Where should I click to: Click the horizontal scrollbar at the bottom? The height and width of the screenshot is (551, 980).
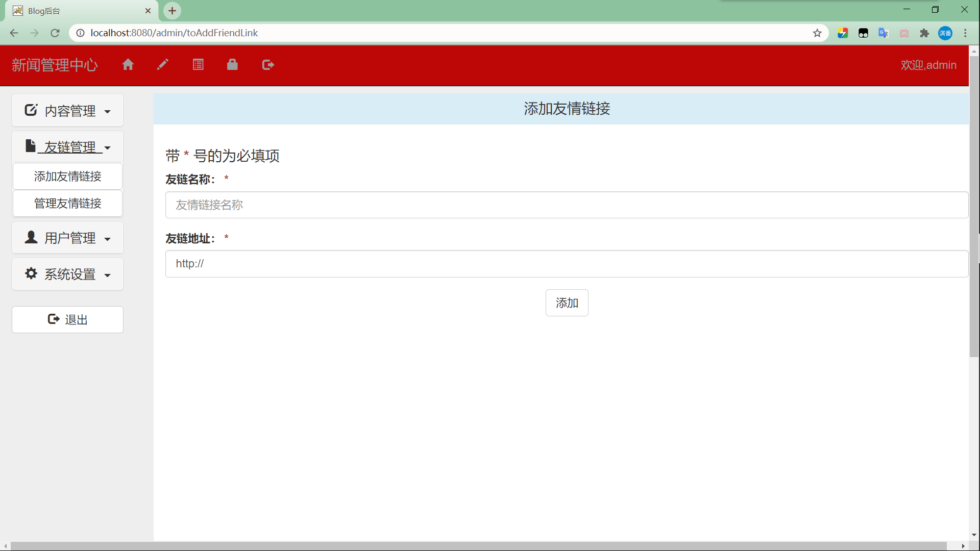tap(478, 546)
